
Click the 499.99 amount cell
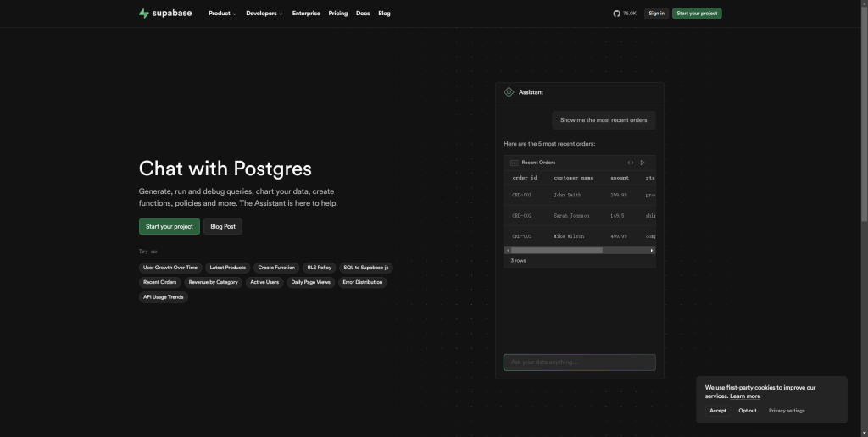point(618,236)
